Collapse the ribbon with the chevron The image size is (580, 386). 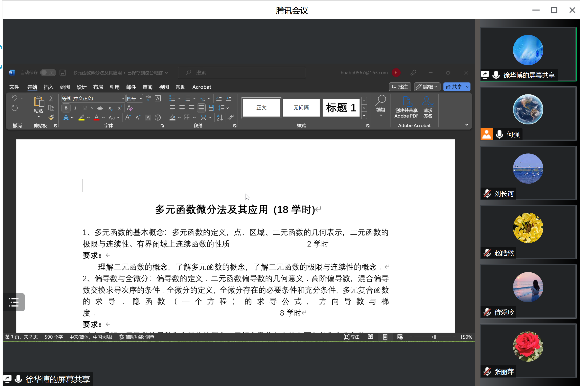pyautogui.click(x=467, y=125)
